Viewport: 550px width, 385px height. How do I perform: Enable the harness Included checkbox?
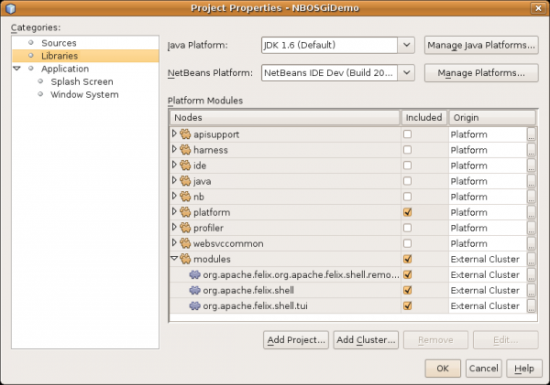coord(407,150)
